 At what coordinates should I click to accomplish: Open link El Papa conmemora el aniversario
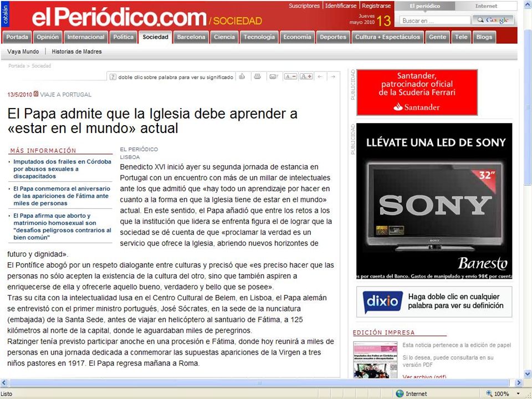click(62, 196)
